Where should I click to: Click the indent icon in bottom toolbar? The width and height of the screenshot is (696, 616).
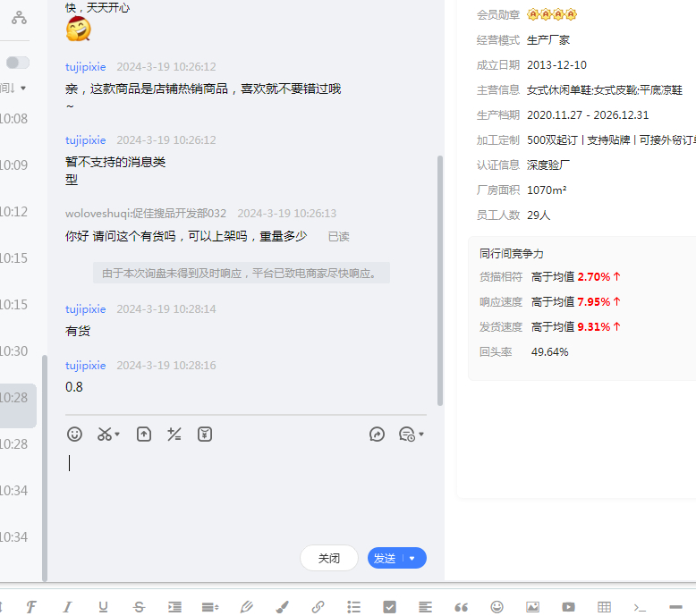pos(174,607)
